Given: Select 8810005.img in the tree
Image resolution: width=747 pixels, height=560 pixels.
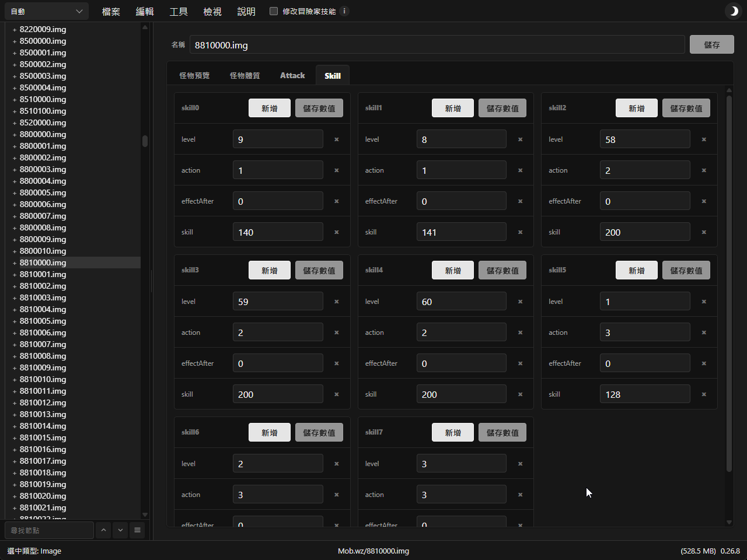Looking at the screenshot, I should point(43,321).
